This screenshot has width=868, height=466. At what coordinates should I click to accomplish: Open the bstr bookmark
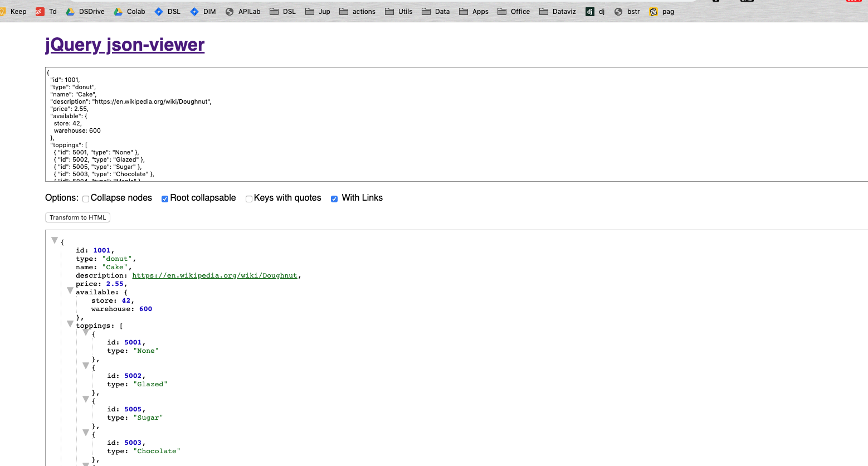(x=627, y=11)
